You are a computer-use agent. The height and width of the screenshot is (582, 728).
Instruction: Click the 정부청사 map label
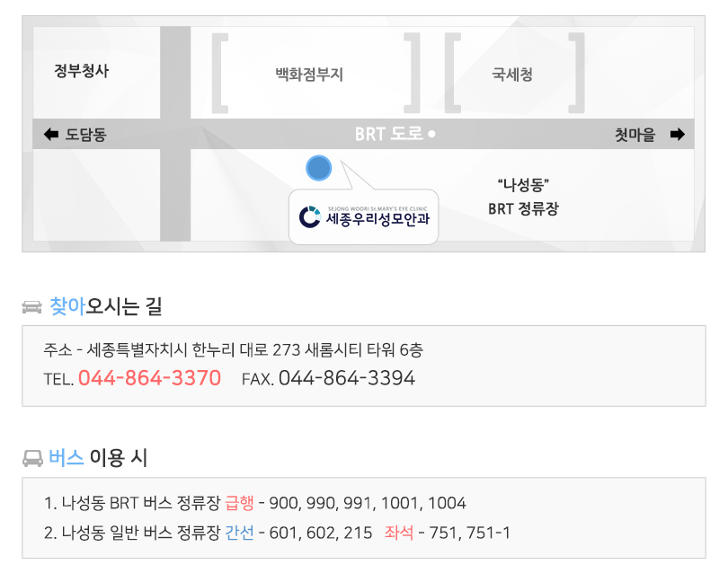81,71
